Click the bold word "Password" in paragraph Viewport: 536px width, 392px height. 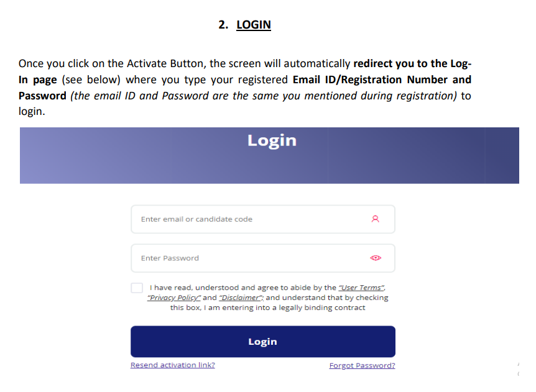point(42,96)
